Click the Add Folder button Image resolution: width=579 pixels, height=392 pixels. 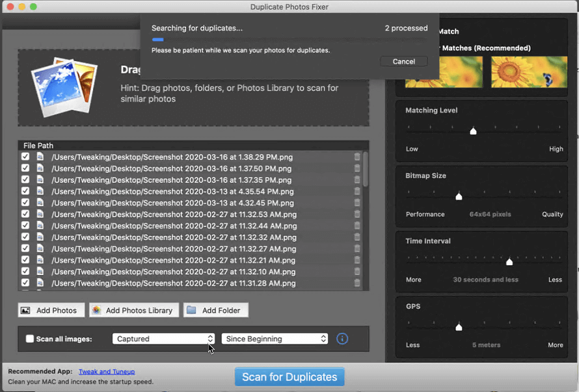215,310
